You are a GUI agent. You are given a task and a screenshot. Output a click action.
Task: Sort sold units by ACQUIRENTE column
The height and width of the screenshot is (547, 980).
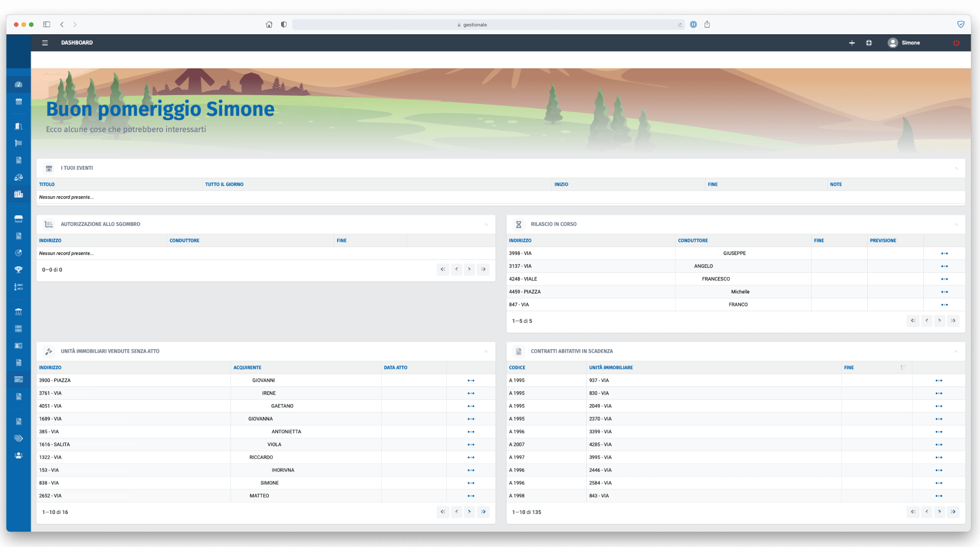247,367
